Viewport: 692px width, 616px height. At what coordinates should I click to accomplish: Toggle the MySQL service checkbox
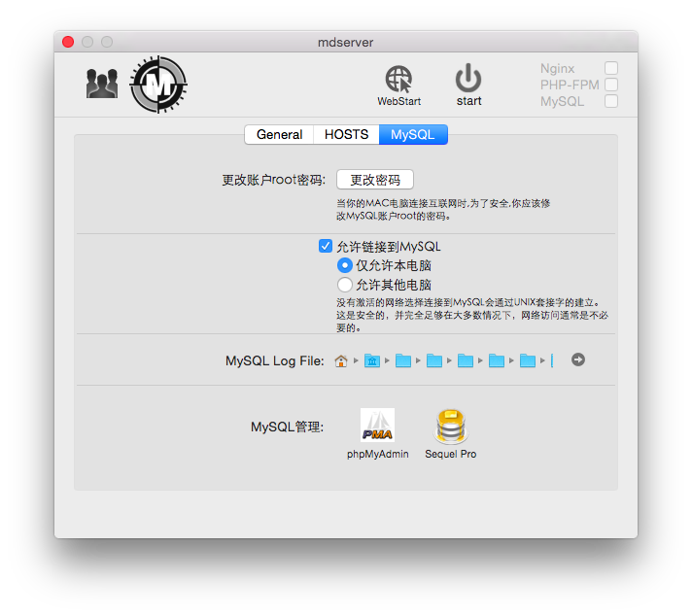coord(611,101)
